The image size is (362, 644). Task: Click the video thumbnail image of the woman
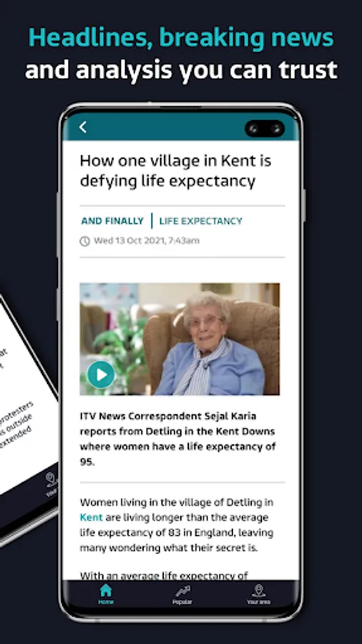tap(180, 339)
